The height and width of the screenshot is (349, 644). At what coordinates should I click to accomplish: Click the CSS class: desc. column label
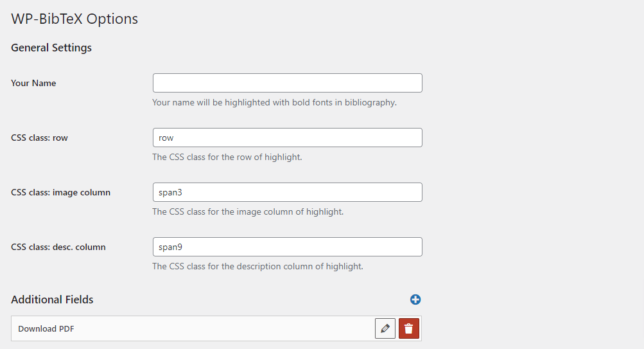(x=58, y=247)
